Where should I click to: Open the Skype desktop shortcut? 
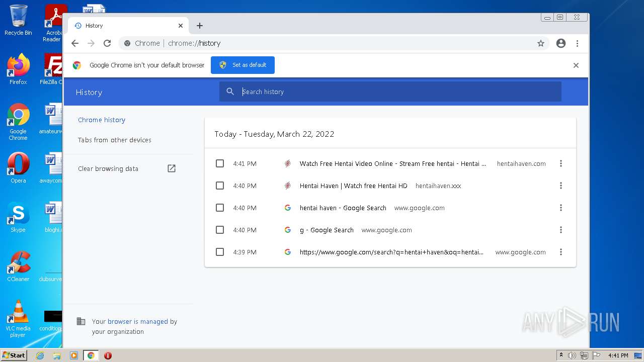click(x=18, y=218)
